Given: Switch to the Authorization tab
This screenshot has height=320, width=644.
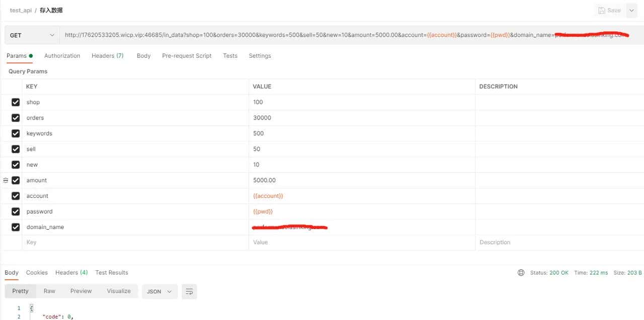Looking at the screenshot, I should click(62, 56).
